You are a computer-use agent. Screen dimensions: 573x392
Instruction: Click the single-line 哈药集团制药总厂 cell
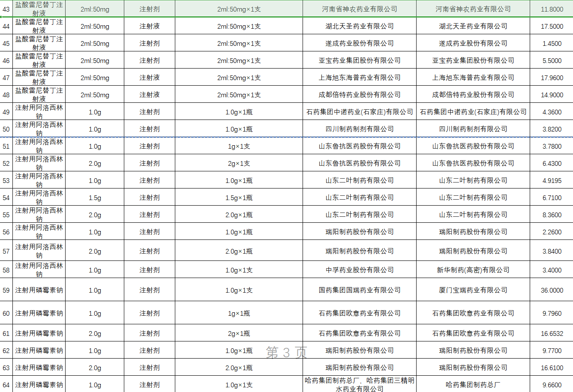tap(473, 385)
